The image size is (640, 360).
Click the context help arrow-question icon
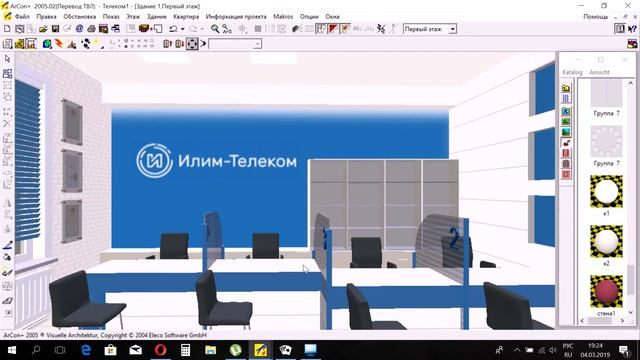point(632,29)
